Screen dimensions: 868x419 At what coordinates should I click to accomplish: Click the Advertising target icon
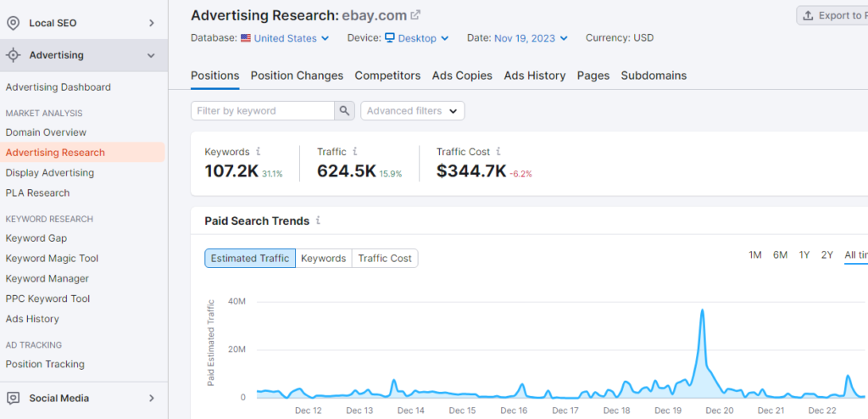[x=14, y=55]
